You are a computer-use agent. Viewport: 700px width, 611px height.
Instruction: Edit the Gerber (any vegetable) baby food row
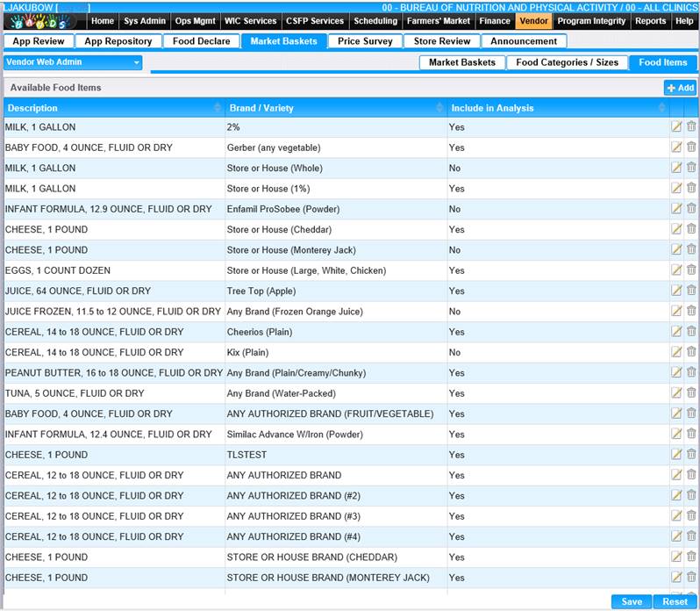click(x=676, y=147)
